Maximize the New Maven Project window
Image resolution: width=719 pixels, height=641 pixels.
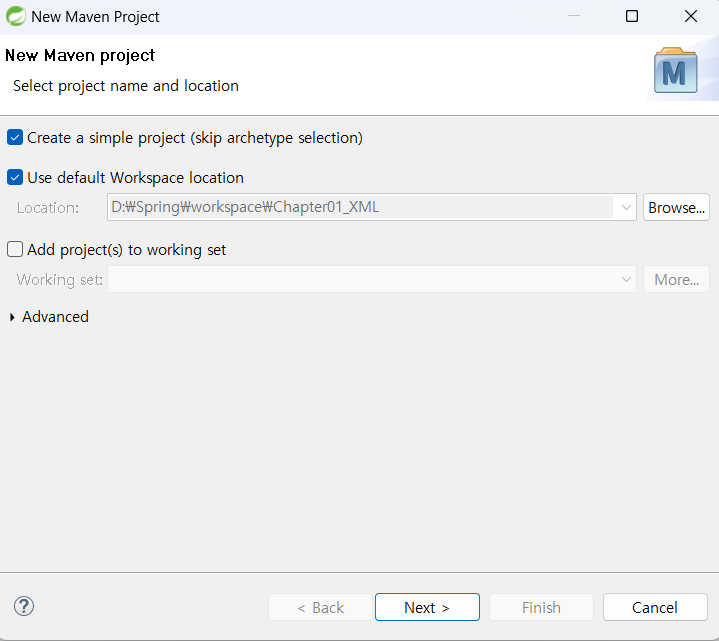(632, 17)
